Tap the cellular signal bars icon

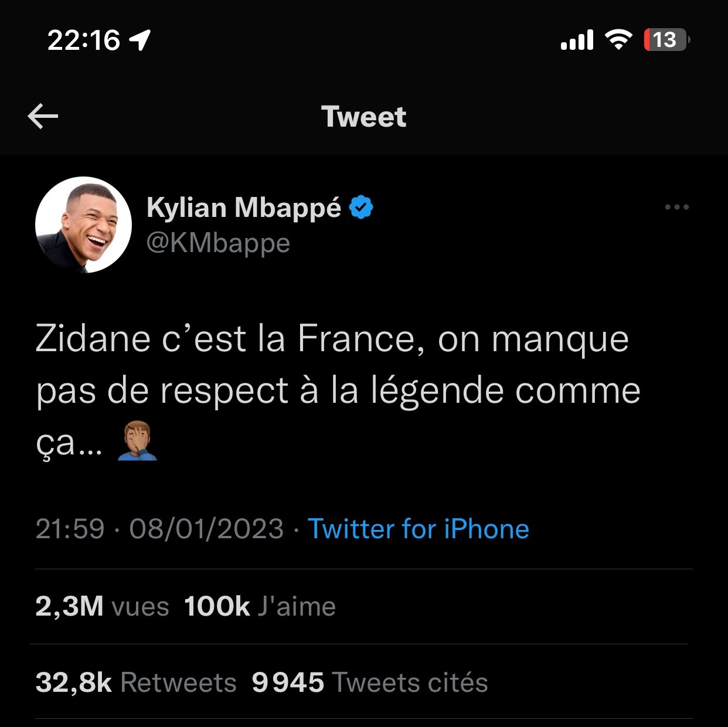point(577,40)
